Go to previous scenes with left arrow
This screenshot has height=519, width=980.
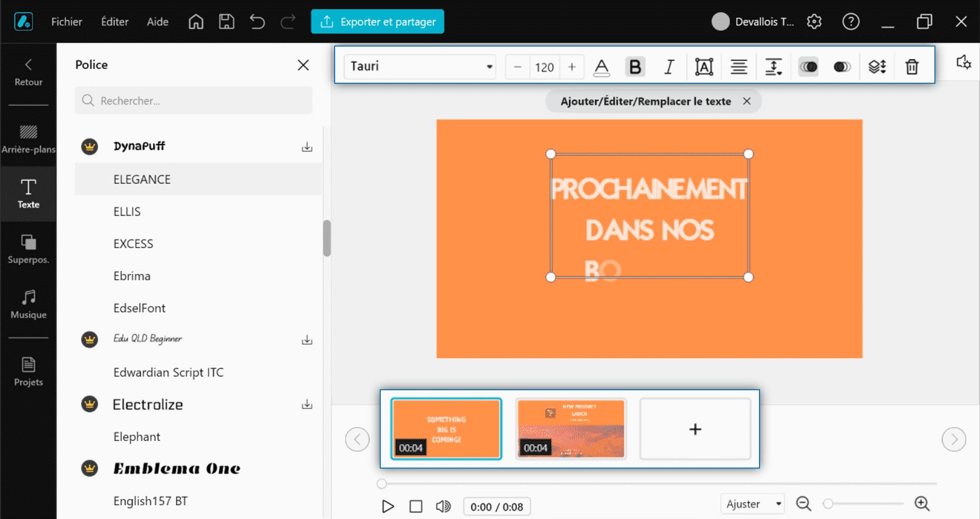tap(357, 440)
